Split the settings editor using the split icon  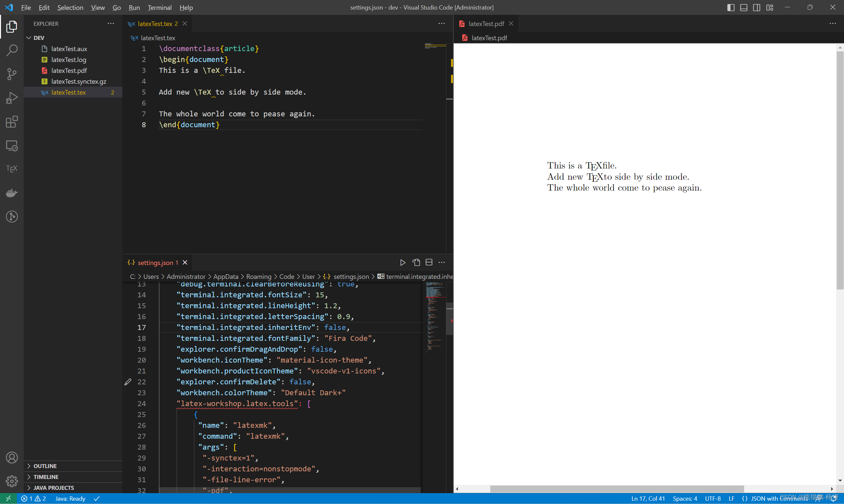[x=428, y=262]
